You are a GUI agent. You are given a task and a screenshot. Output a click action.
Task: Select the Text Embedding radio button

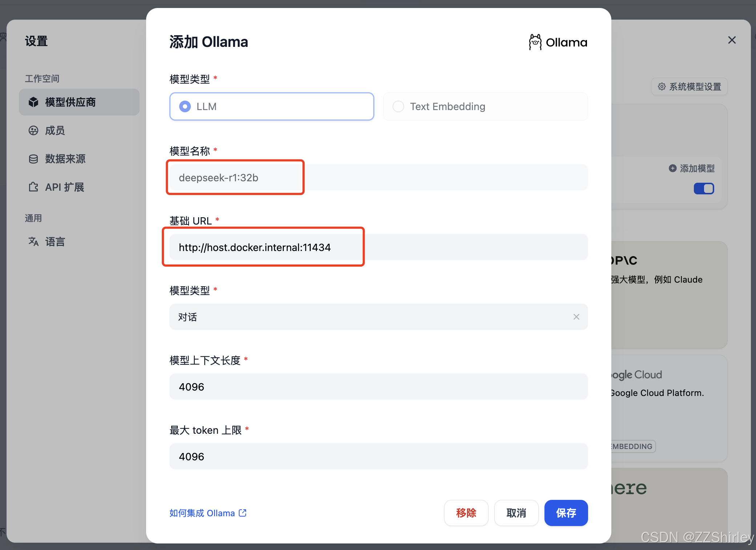point(398,106)
